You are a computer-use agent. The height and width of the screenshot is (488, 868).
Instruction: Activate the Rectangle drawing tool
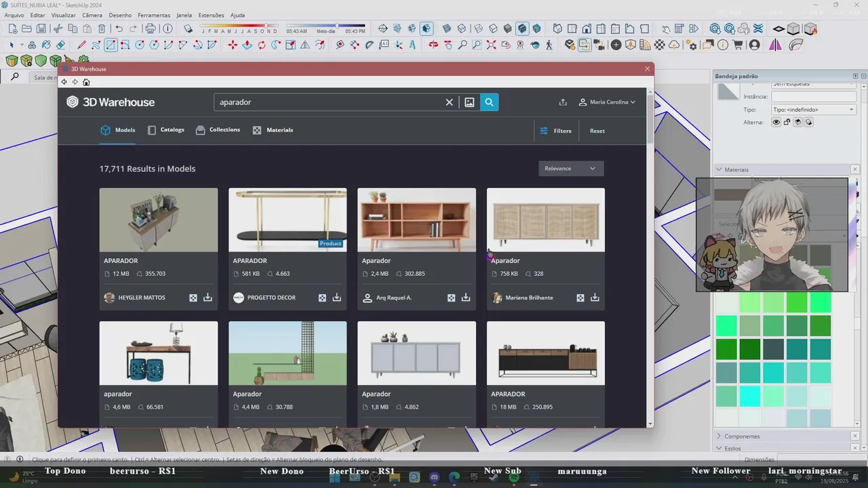click(111, 45)
